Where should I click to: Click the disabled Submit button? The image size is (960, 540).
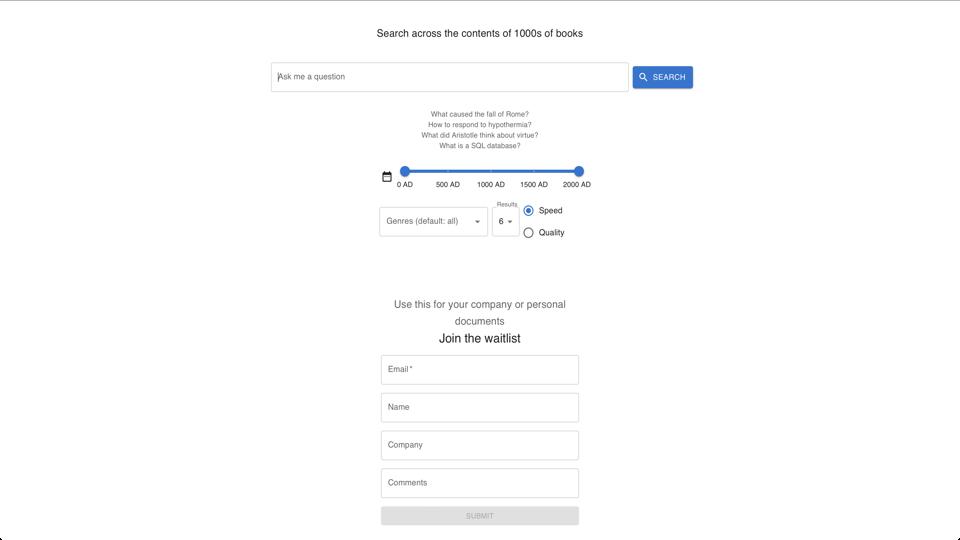480,516
